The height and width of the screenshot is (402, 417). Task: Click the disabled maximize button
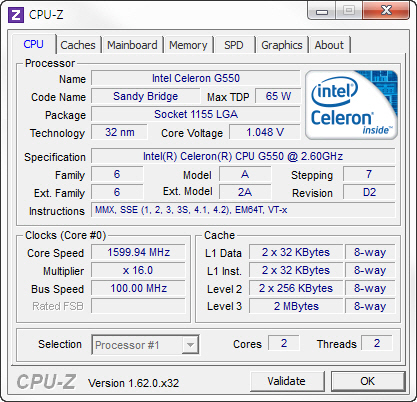(x=349, y=11)
